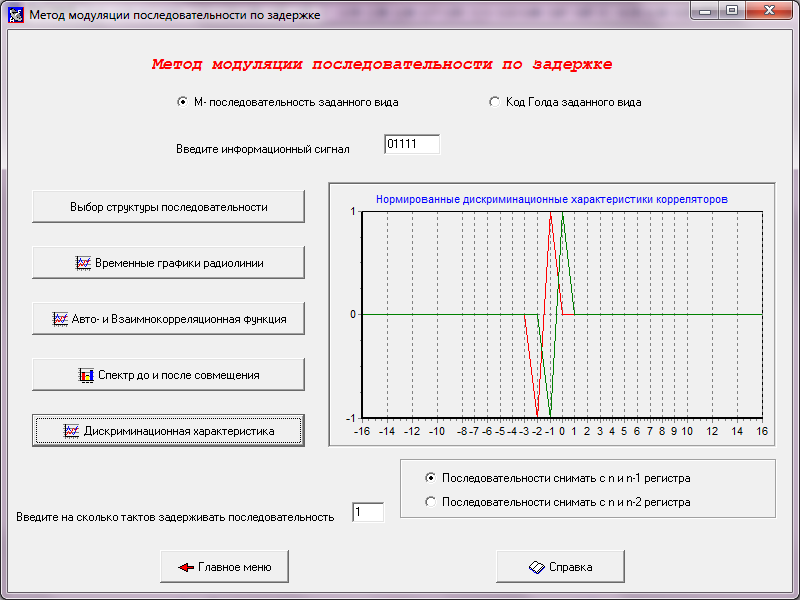Return to Главное меню
Image resolution: width=800 pixels, height=600 pixels.
pos(224,567)
